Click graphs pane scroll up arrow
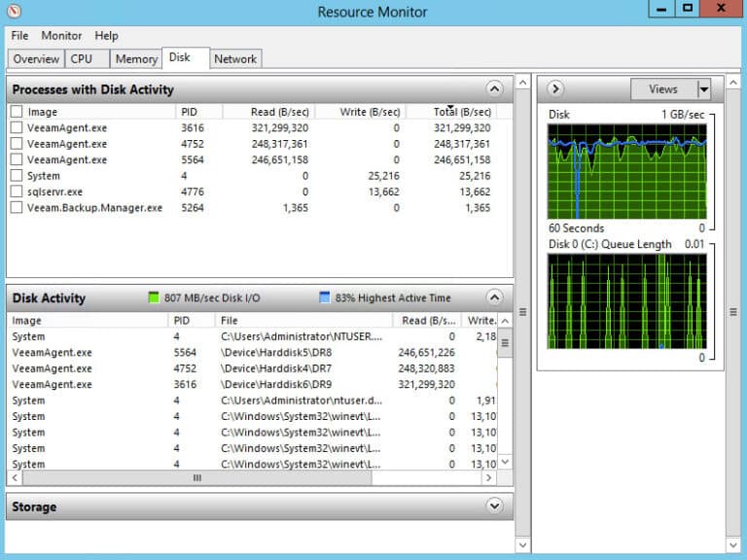The width and height of the screenshot is (747, 560). click(733, 83)
